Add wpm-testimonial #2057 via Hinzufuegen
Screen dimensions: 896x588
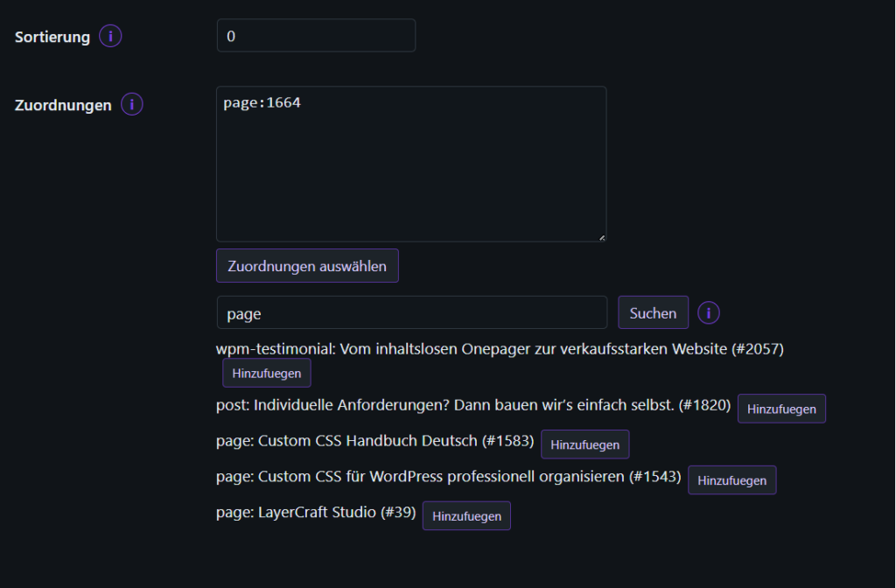[267, 373]
